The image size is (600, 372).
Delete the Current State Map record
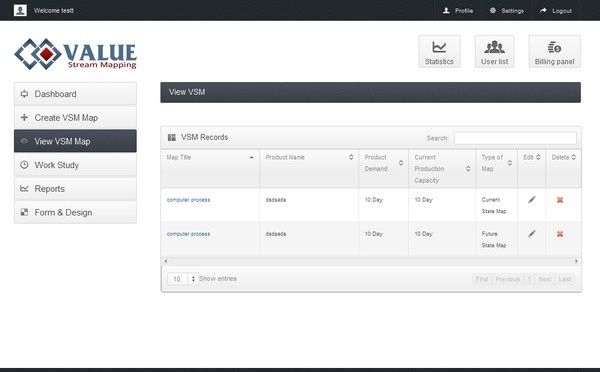coord(559,200)
